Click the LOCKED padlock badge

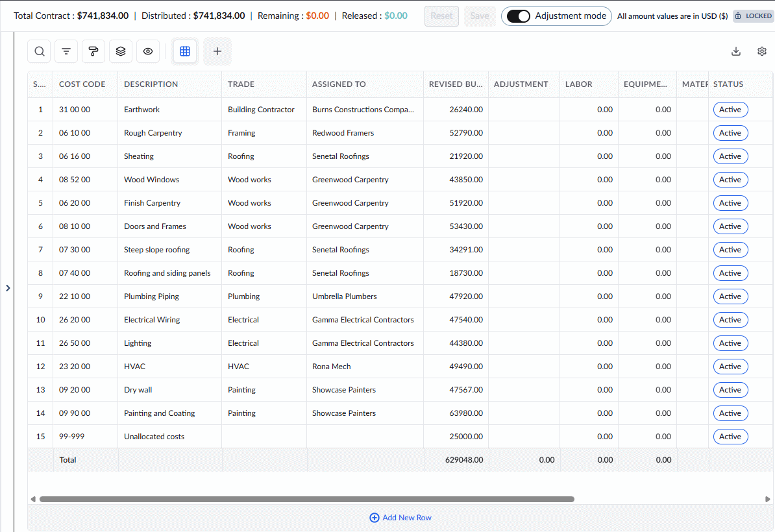click(x=753, y=16)
